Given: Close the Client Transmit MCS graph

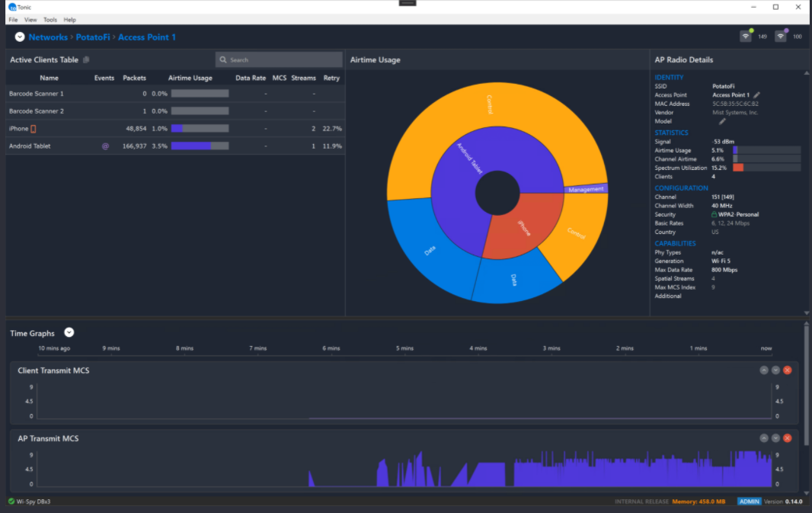Looking at the screenshot, I should [788, 370].
